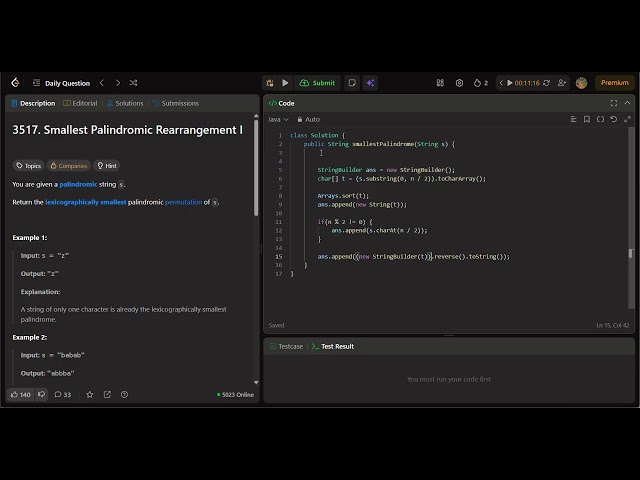Reset code to default with undo icon
The width and height of the screenshot is (640, 480).
click(614, 119)
